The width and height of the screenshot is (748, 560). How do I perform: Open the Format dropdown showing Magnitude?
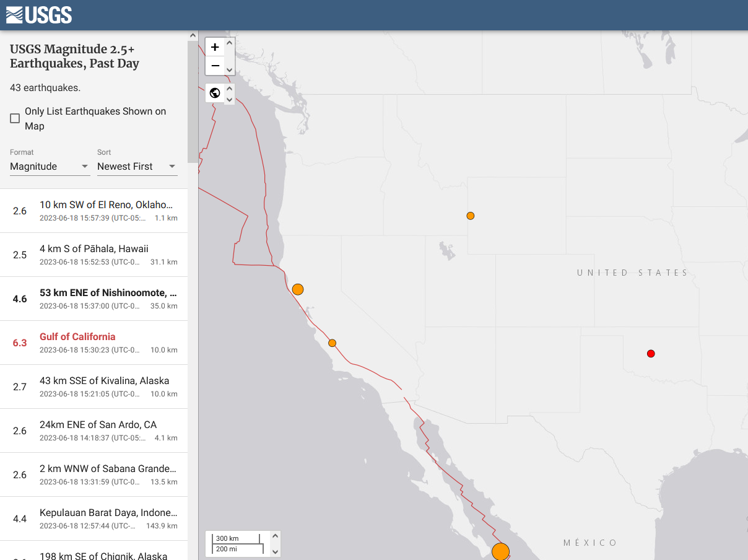(50, 167)
